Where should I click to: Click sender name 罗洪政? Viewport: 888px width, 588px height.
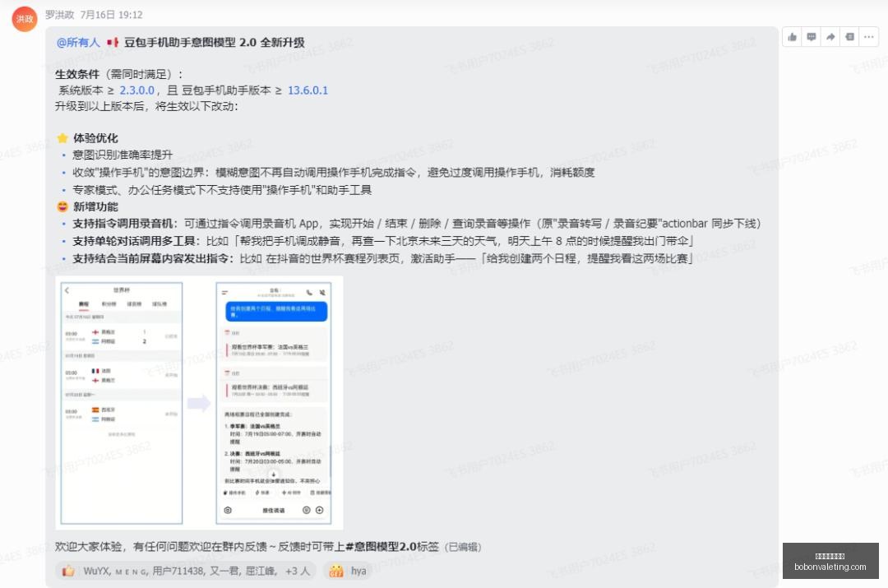coord(59,15)
